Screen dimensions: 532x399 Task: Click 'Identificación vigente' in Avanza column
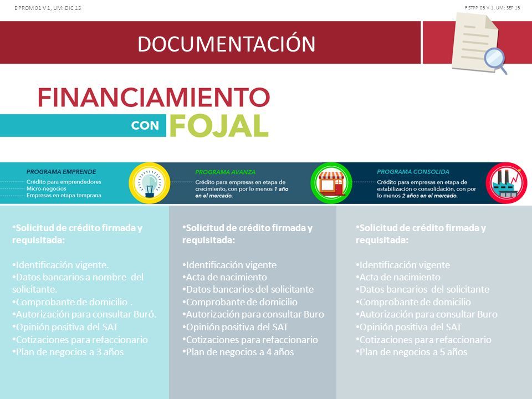229,265
